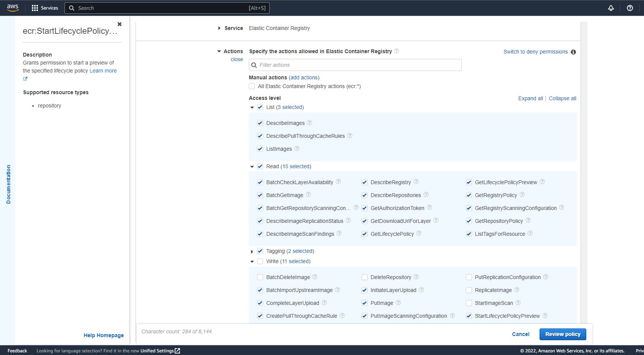The width and height of the screenshot is (644, 355).
Task: Open the 15 selected link beside Read
Action: point(295,166)
